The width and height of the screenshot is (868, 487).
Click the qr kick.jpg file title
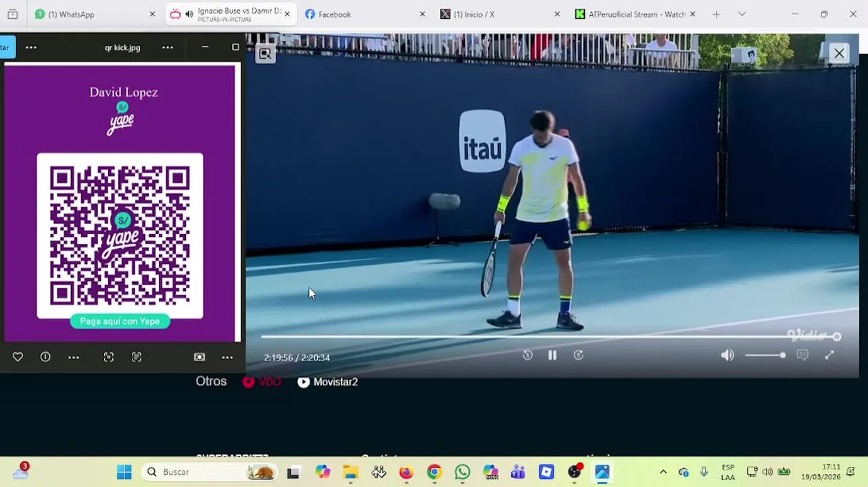(122, 47)
